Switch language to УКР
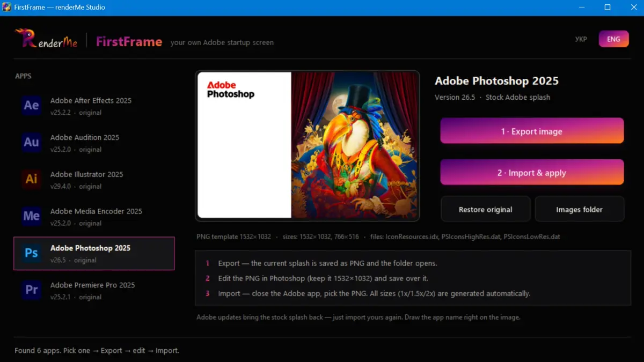Image resolution: width=644 pixels, height=362 pixels. (x=581, y=39)
